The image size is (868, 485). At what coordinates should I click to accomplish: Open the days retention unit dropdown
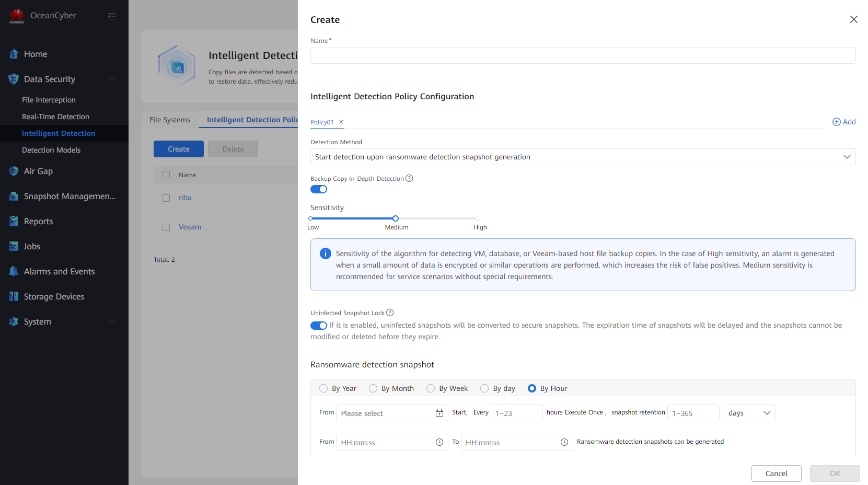tap(749, 413)
